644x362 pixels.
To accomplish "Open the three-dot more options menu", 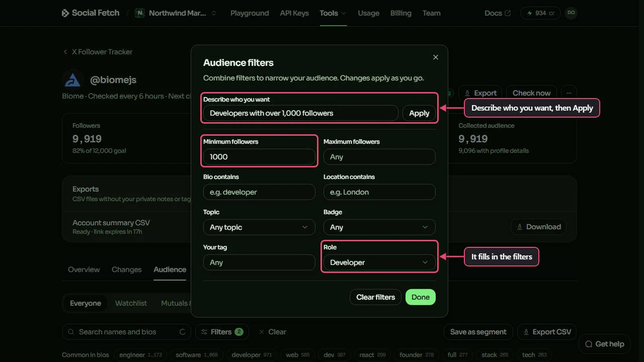I will pyautogui.click(x=569, y=93).
